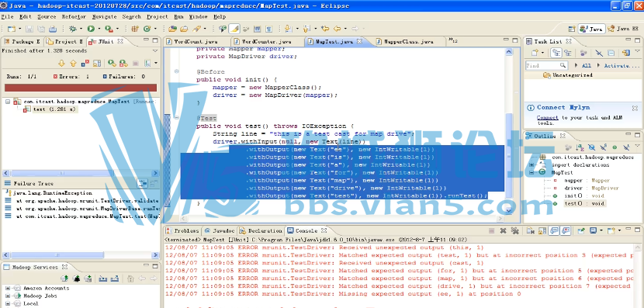Click the New Java Package icon
Screen dimensions: 644x308
135,29
